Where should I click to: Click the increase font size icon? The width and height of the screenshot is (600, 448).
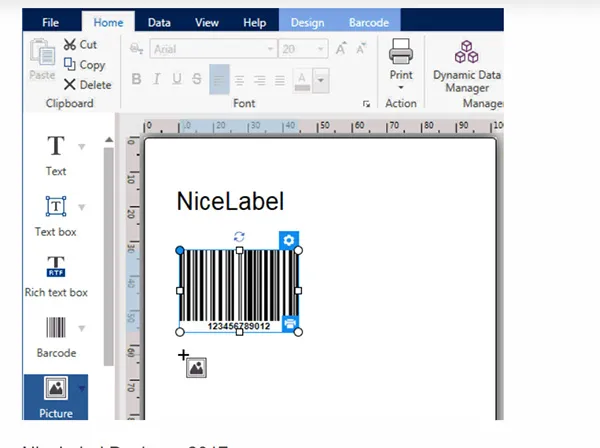click(341, 49)
